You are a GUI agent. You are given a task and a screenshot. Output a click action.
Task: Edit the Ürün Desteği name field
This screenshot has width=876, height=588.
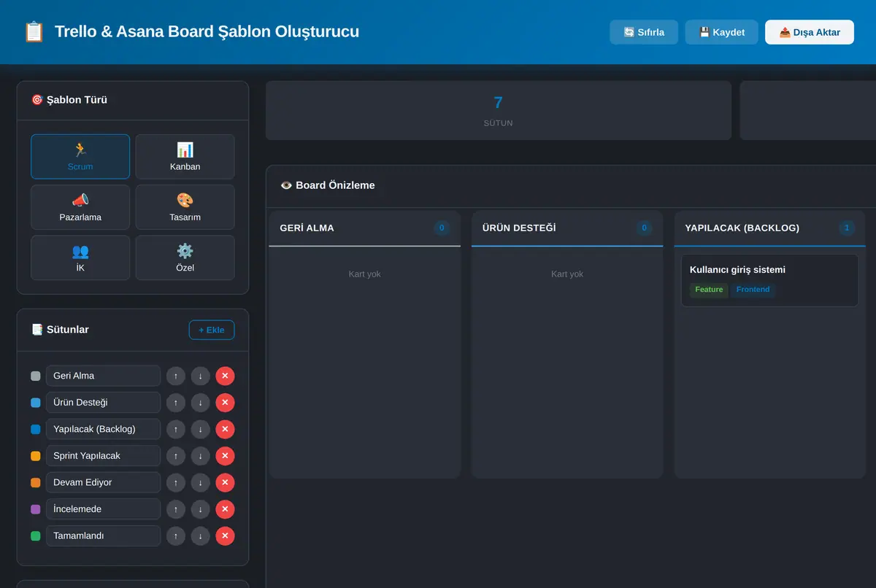tap(103, 403)
